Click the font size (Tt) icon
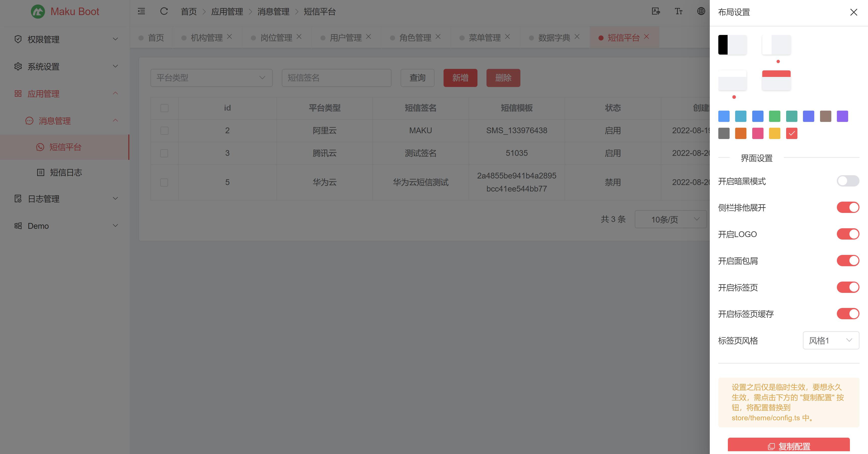 coord(678,11)
